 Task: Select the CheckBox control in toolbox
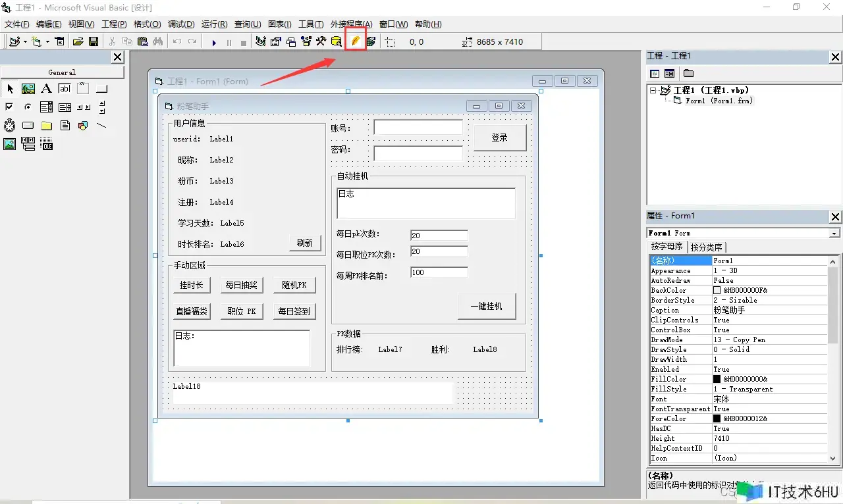[10, 107]
